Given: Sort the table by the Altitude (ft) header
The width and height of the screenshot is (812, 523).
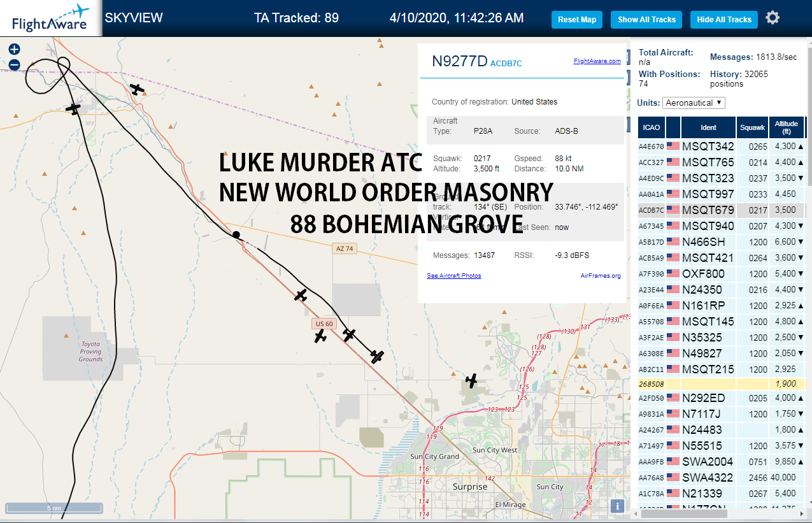Looking at the screenshot, I should 787,127.
